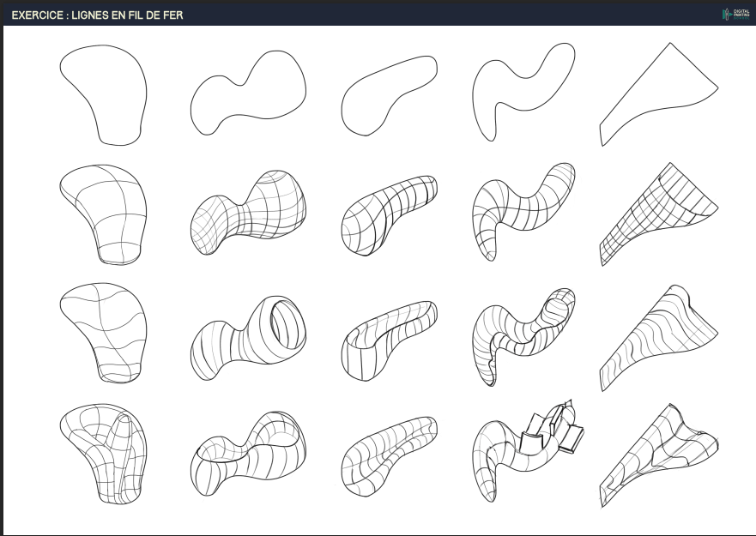Select the complex wireframe pear in the bottom row

pyautogui.click(x=105, y=455)
